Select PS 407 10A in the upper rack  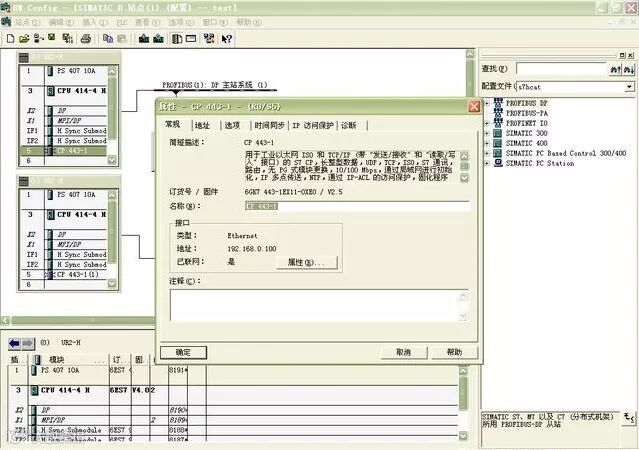64,71
